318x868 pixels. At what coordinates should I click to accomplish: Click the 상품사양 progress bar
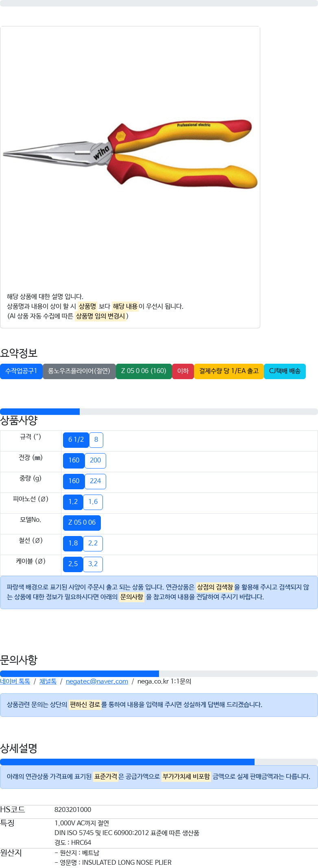[159, 412]
